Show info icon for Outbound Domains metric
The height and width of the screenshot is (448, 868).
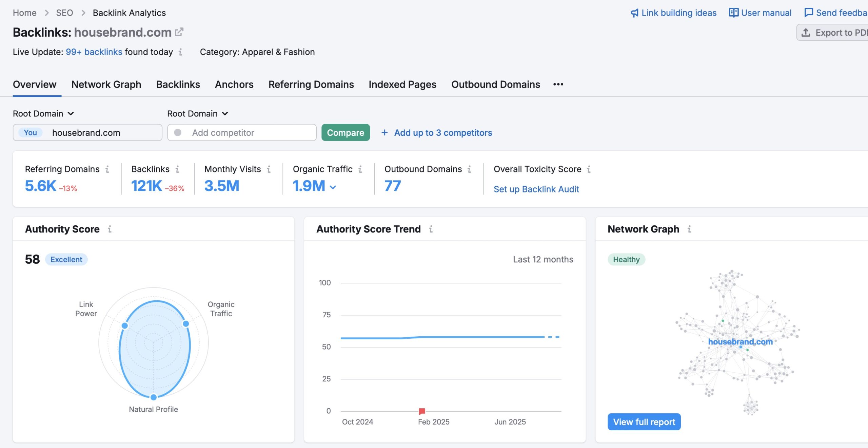click(x=469, y=169)
